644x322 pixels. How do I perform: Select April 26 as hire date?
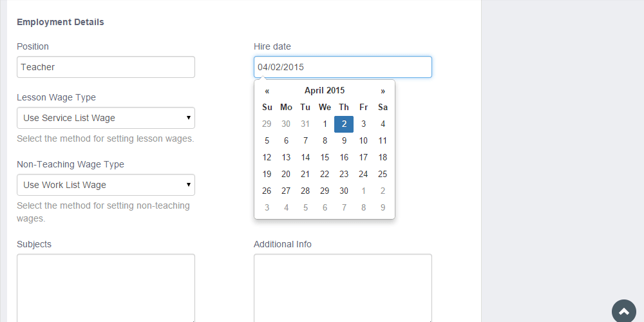pyautogui.click(x=267, y=191)
